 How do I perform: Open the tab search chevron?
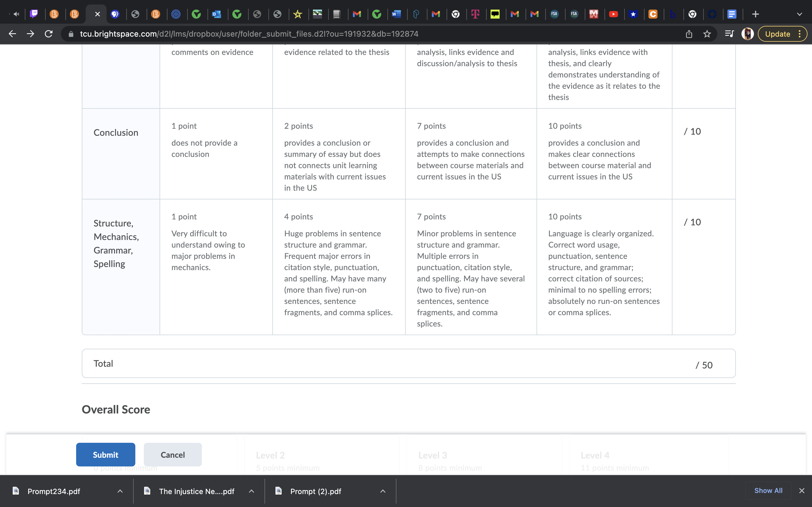[799, 14]
